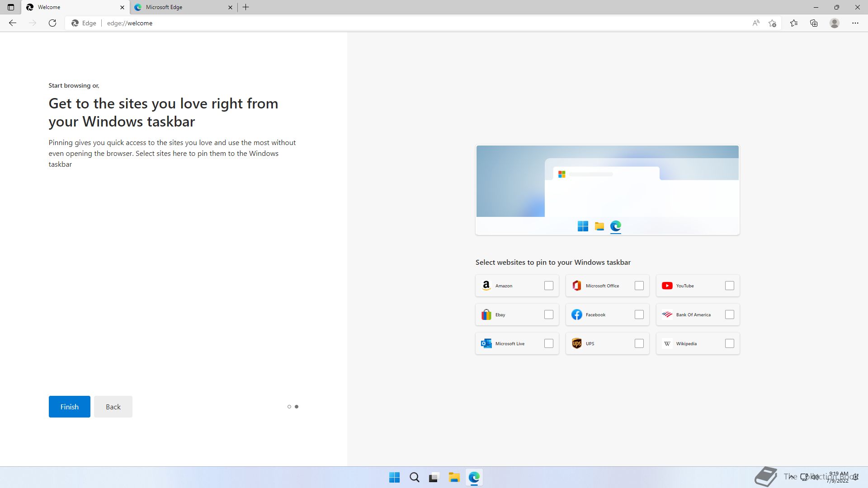Open File Explorer from the taskbar
Viewport: 868px width, 488px height.
(454, 478)
